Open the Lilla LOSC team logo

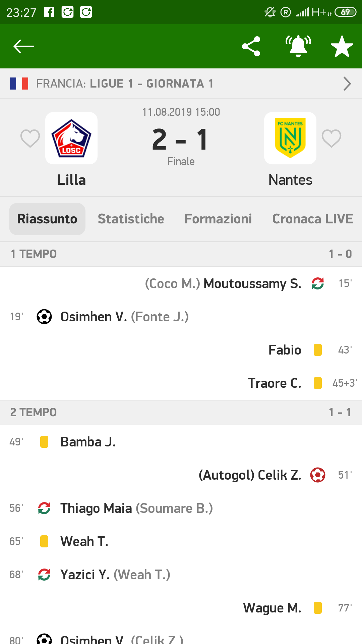pyautogui.click(x=71, y=138)
